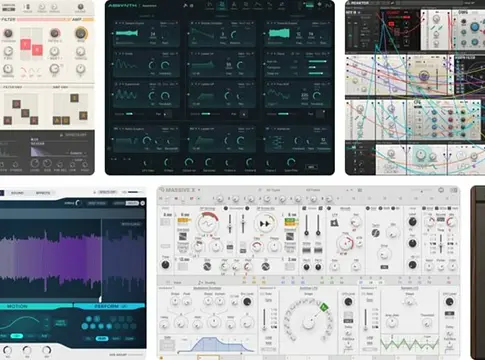Select the first navigation icon tab in Absynth header
This screenshot has width=485, height=360.
[x=209, y=5]
